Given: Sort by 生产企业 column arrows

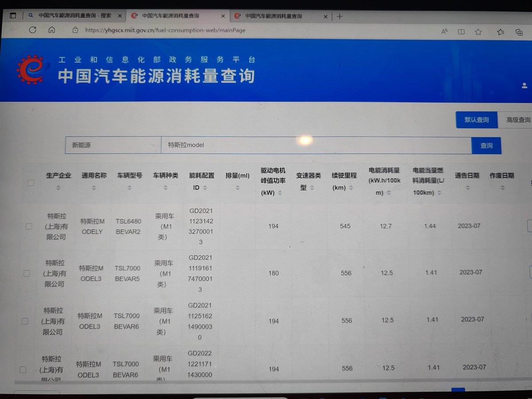Looking at the screenshot, I should click(x=59, y=188).
